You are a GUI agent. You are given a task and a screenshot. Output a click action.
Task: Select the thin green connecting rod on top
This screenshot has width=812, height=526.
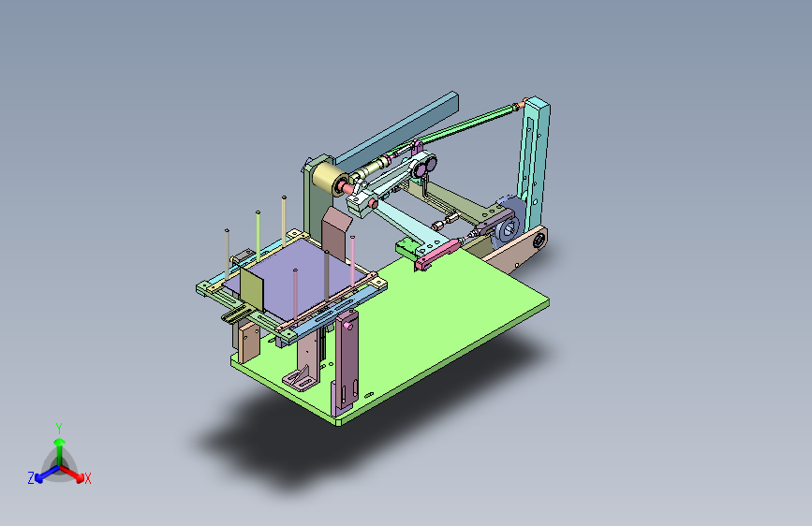coord(468,124)
